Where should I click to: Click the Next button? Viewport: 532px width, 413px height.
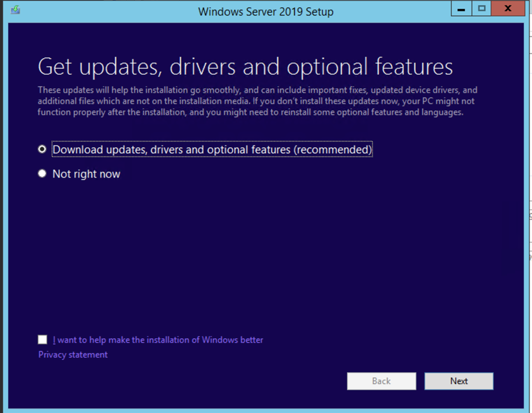click(459, 381)
